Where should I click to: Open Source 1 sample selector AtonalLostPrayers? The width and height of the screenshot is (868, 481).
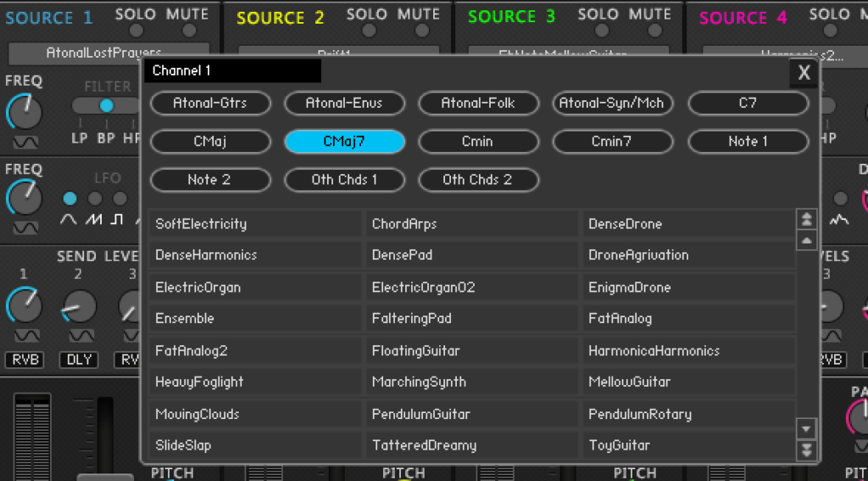[109, 53]
